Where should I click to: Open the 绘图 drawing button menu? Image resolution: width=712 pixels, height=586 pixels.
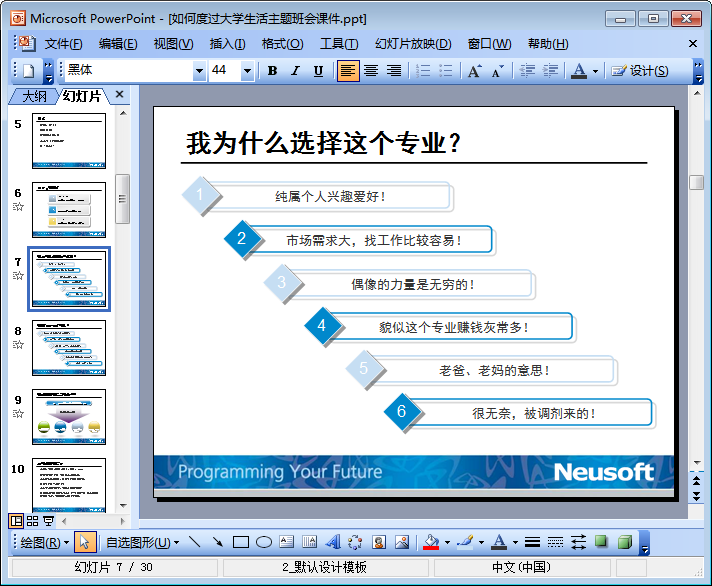point(45,542)
